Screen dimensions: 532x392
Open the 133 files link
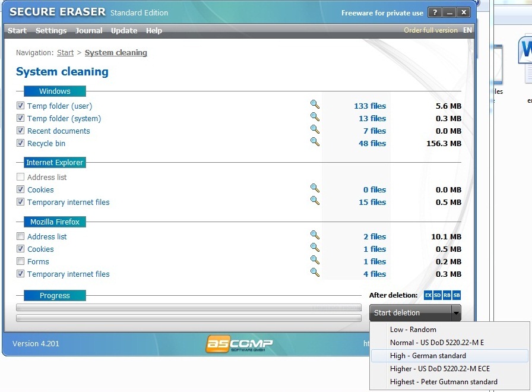(x=370, y=106)
